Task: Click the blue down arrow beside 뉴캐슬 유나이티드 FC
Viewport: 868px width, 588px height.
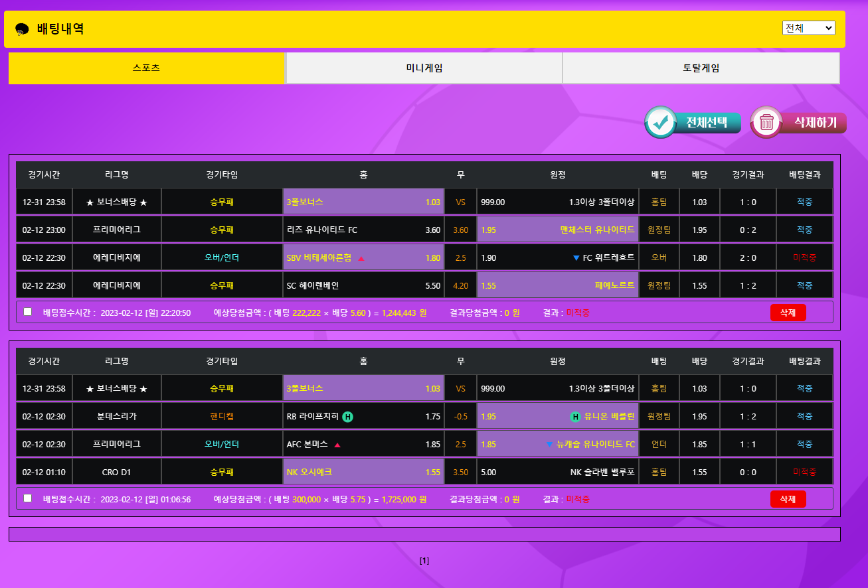Action: pyautogui.click(x=549, y=445)
